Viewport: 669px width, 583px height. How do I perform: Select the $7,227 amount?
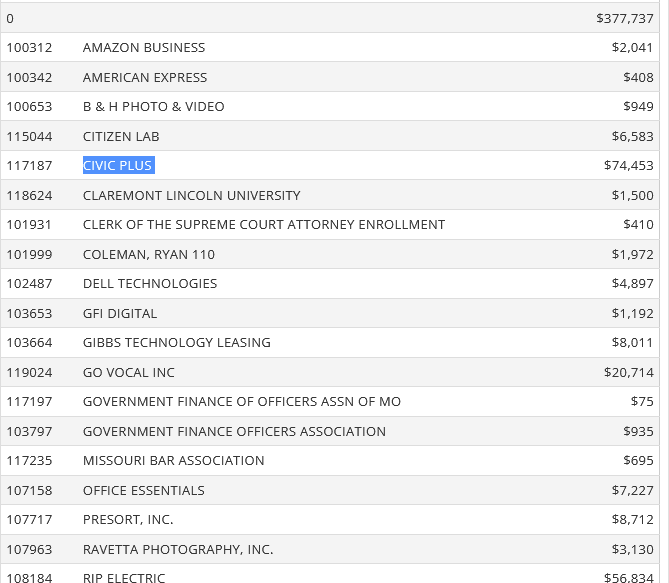click(x=632, y=490)
